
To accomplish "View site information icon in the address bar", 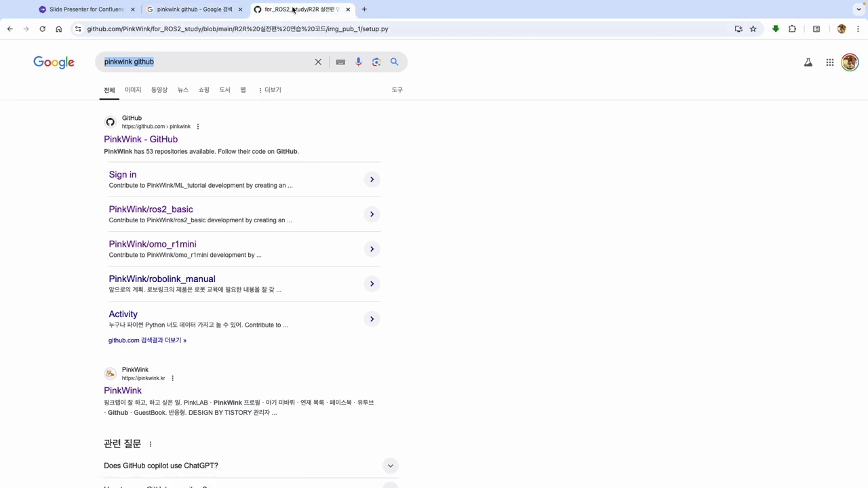I will point(78,29).
